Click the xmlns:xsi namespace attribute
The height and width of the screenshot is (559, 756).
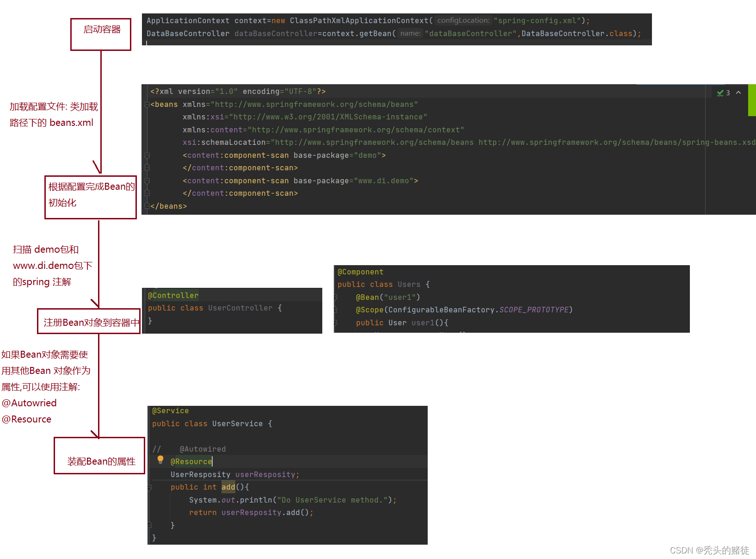(x=305, y=117)
